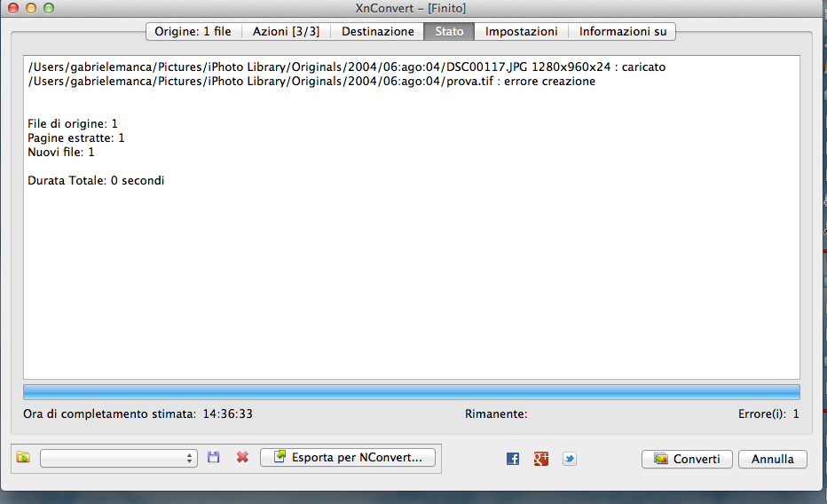
Task: Click the Rimanente label
Action: click(x=496, y=413)
